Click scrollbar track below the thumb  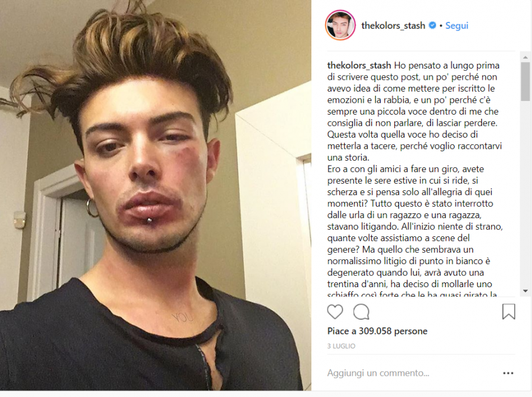click(525, 193)
